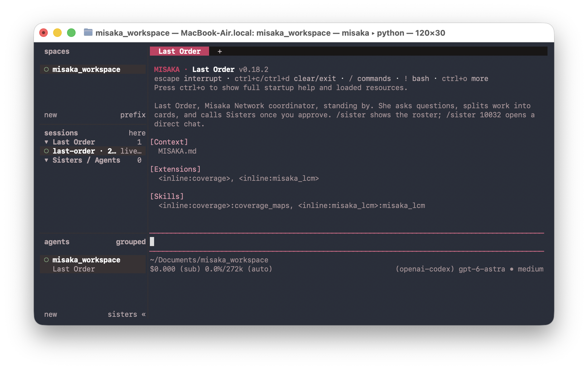Select the Last Order tab

pyautogui.click(x=179, y=51)
